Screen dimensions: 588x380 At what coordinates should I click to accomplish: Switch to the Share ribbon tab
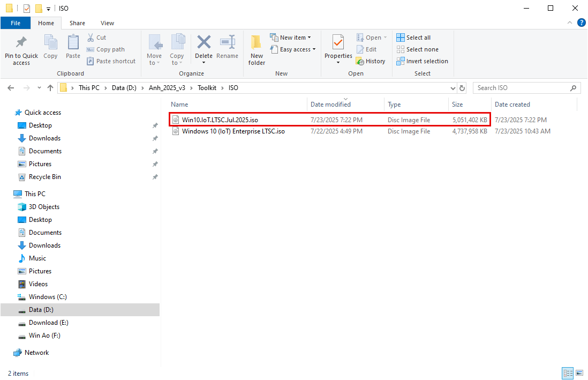click(77, 23)
